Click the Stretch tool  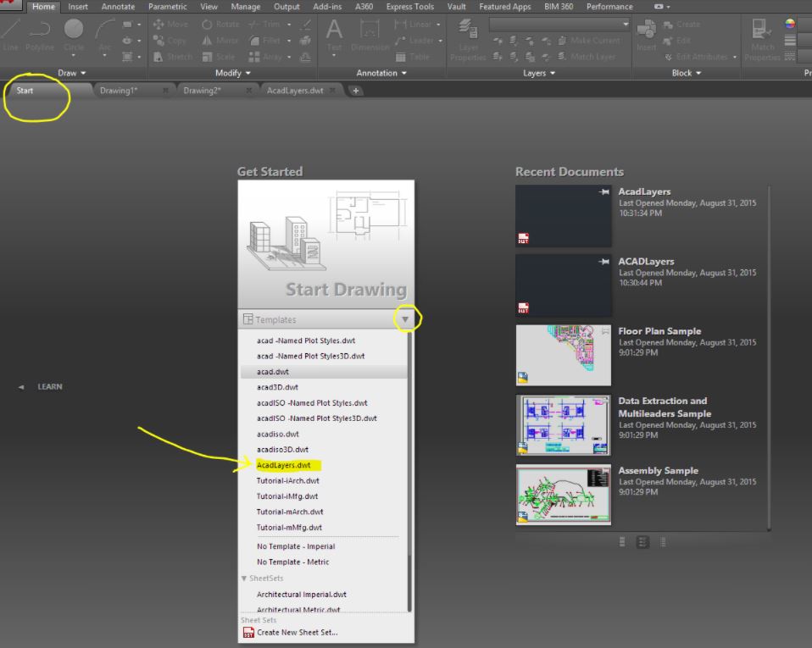[173, 57]
